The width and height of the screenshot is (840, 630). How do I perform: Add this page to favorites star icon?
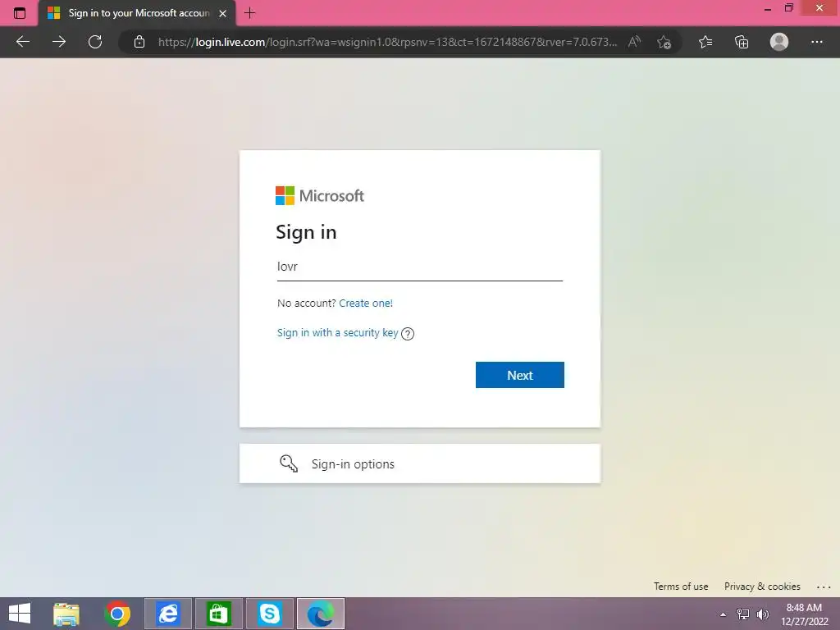click(664, 42)
